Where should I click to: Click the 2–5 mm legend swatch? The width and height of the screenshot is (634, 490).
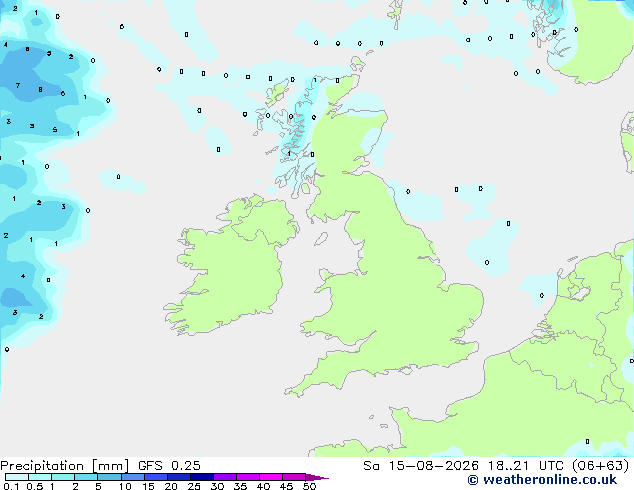86,477
